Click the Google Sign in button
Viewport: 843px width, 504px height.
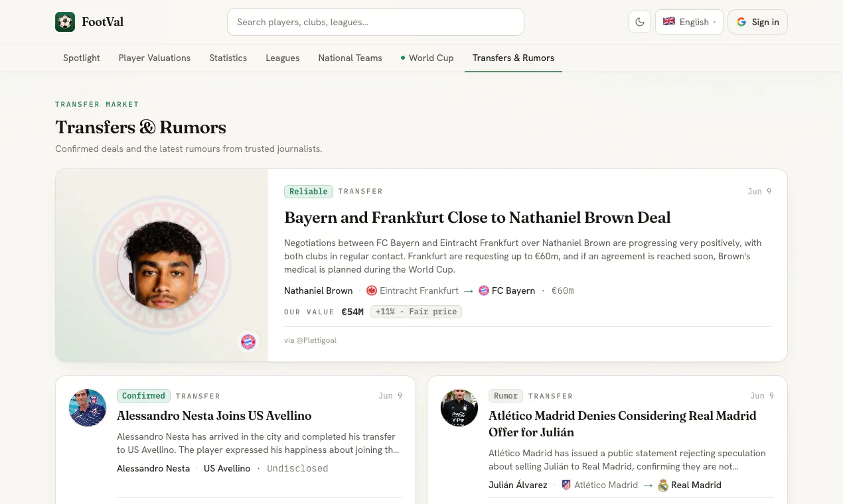coord(757,22)
